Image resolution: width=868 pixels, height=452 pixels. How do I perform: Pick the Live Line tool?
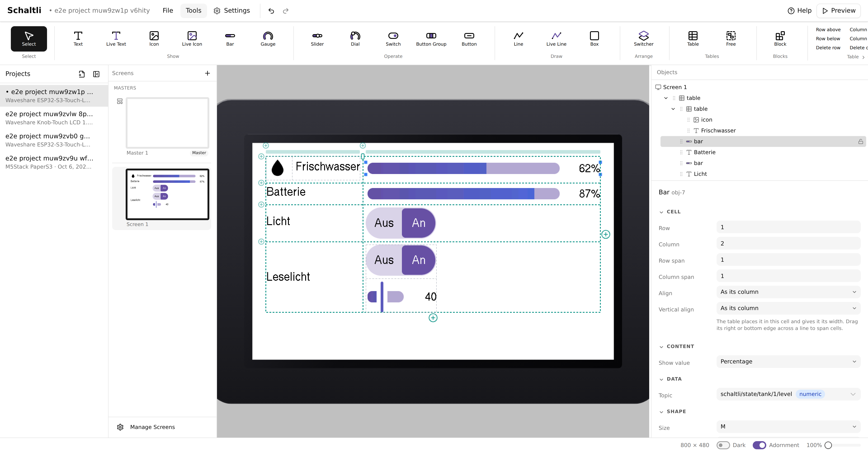(x=556, y=39)
